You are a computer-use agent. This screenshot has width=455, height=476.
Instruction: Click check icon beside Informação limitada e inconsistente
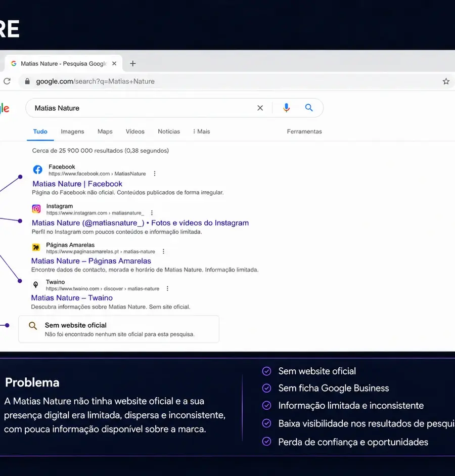click(266, 405)
